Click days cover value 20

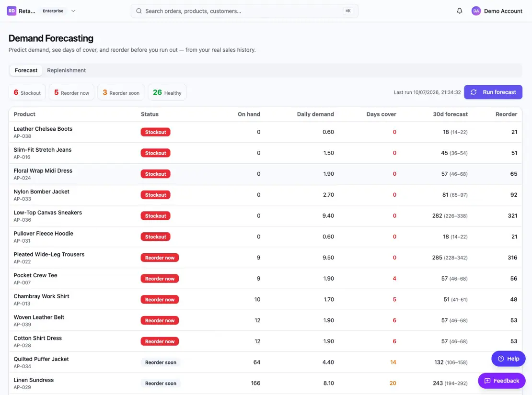393,384
